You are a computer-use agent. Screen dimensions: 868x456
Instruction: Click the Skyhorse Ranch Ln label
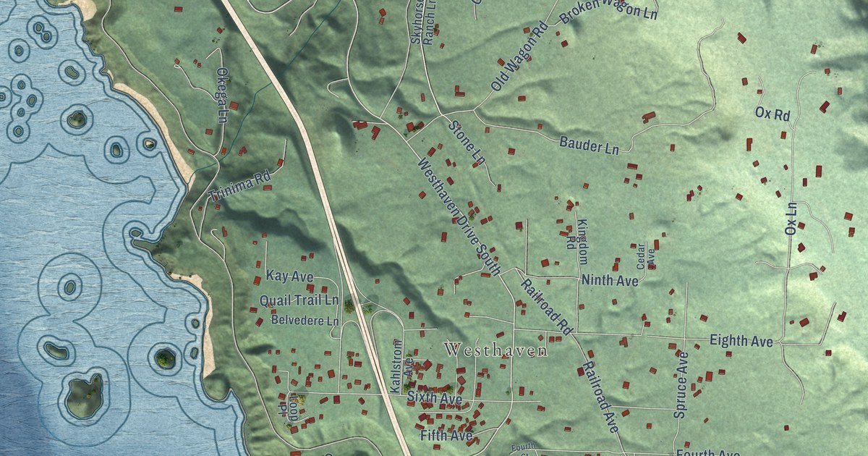click(x=423, y=22)
